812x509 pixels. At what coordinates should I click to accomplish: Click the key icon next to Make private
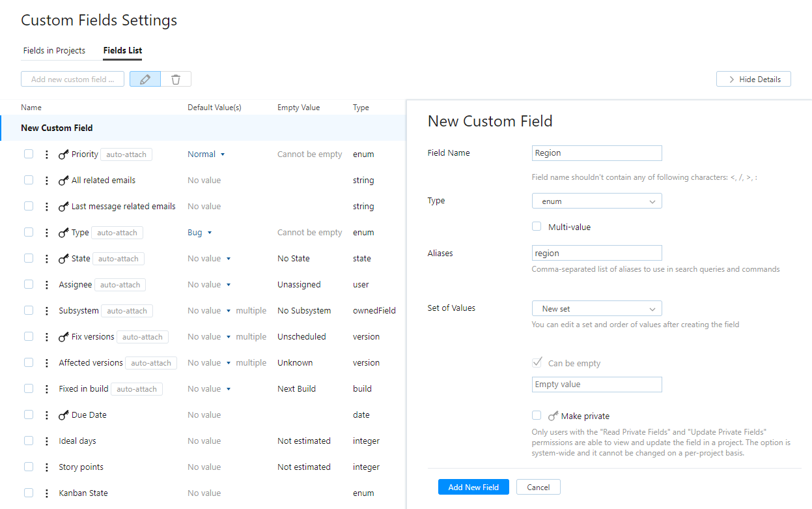pyautogui.click(x=553, y=416)
